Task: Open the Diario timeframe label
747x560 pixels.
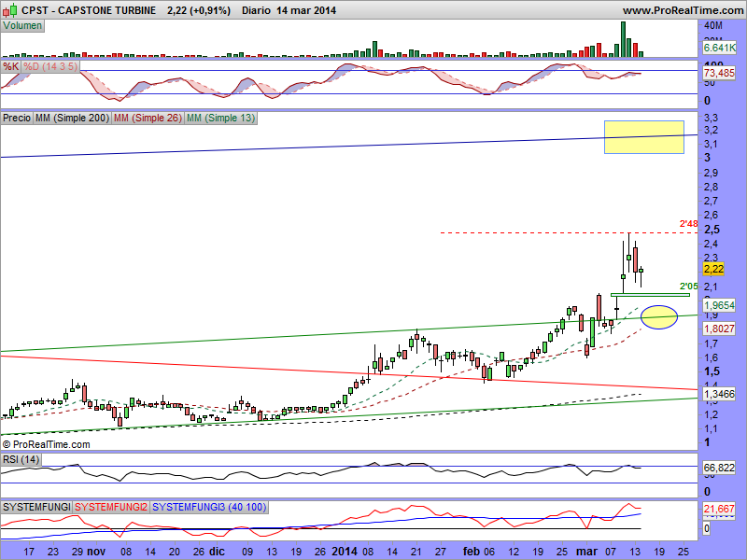Action: point(256,10)
